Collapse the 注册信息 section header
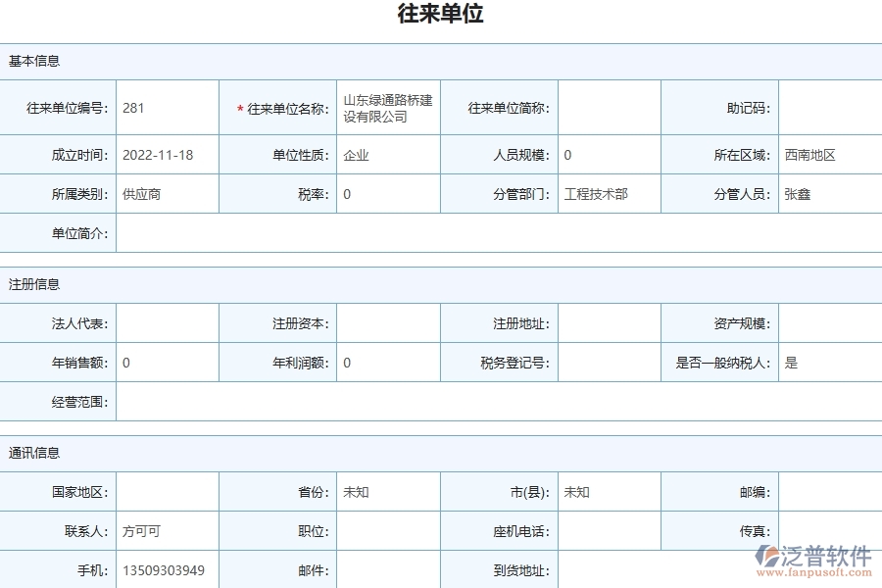 [34, 284]
